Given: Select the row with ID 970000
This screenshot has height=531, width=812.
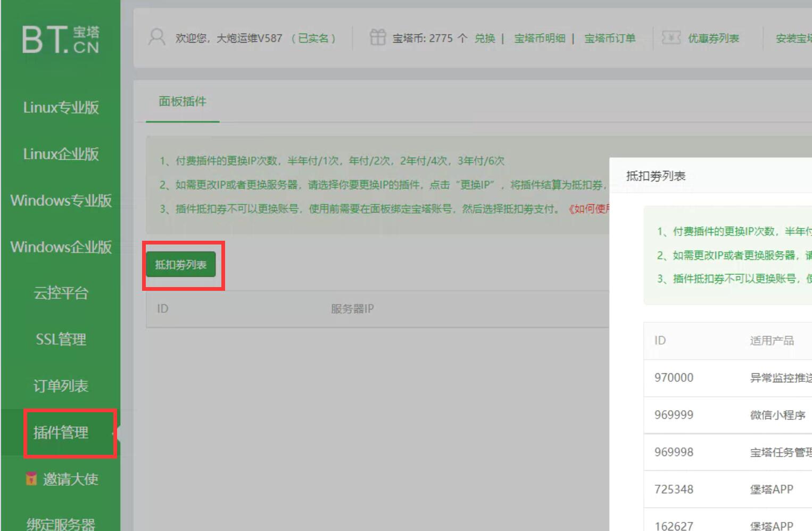Looking at the screenshot, I should coord(728,378).
